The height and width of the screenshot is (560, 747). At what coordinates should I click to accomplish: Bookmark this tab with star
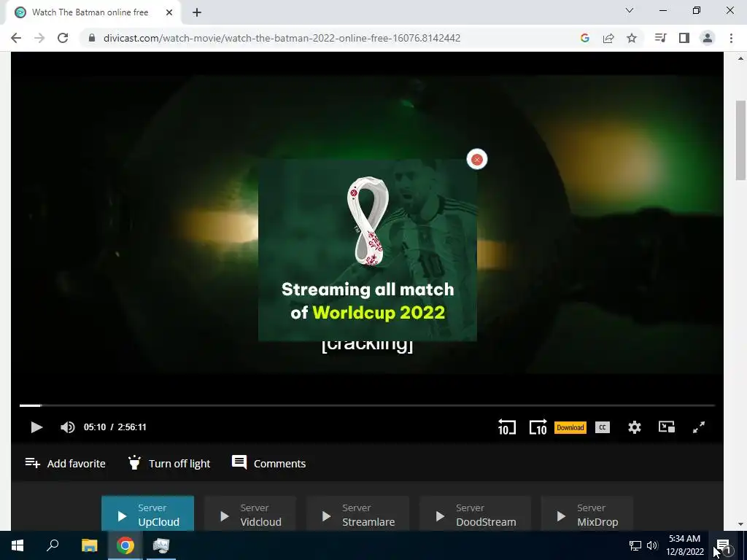(632, 38)
